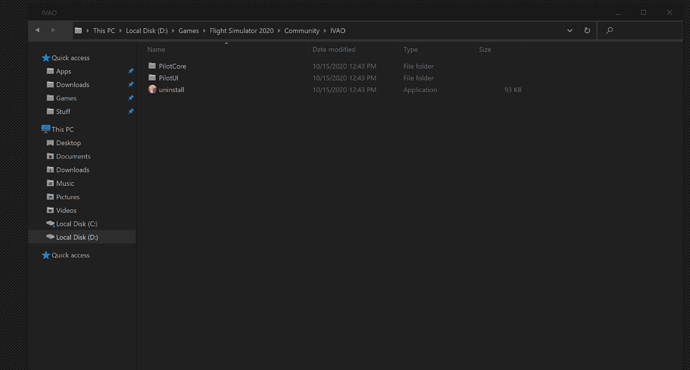Click the This PC monitor icon
The width and height of the screenshot is (690, 370).
tap(46, 129)
